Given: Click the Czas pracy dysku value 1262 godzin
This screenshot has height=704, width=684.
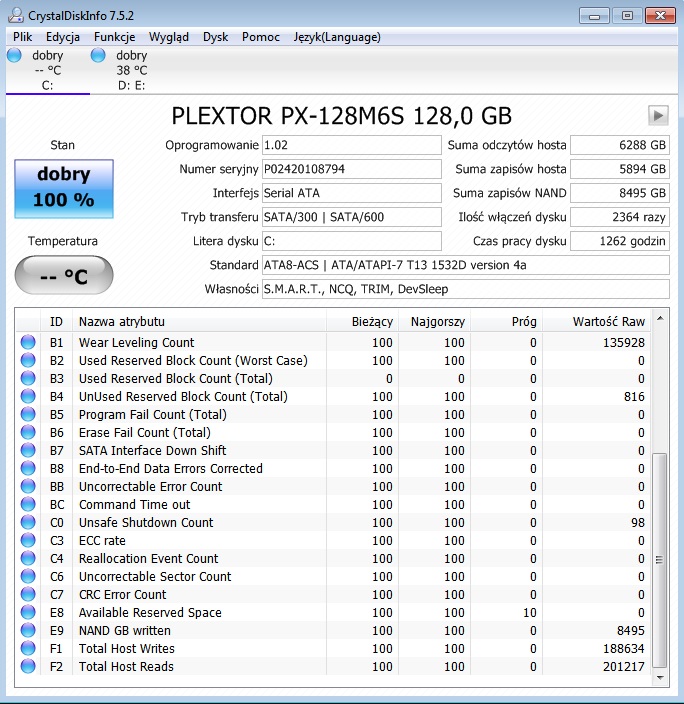Looking at the screenshot, I should click(620, 241).
